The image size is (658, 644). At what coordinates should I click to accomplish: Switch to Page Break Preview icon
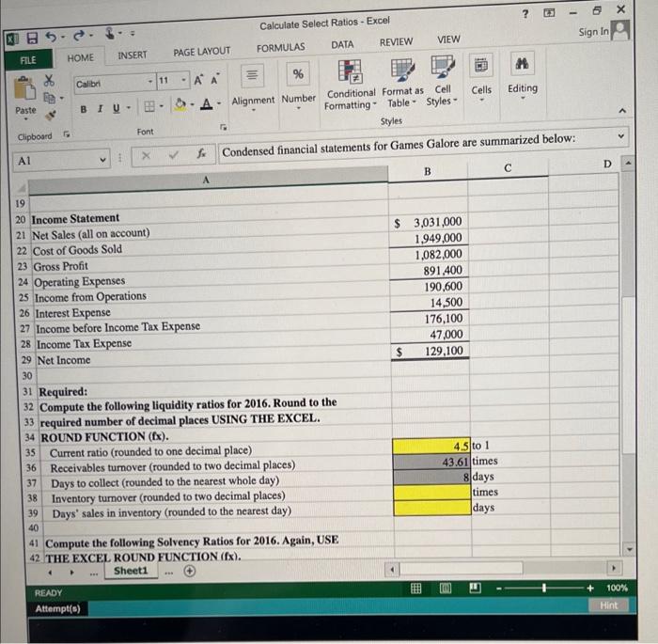(x=475, y=588)
